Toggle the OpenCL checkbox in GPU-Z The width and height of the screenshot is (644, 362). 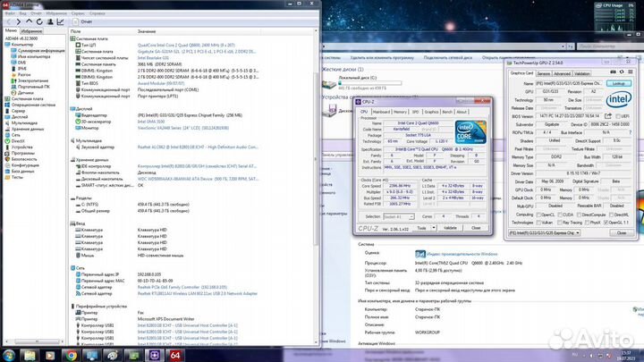tap(538, 215)
